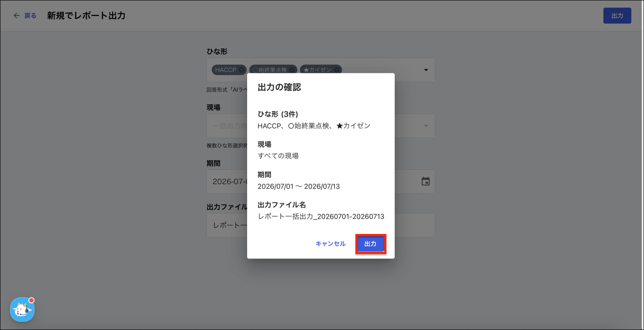Select the HACCP chip label

226,70
